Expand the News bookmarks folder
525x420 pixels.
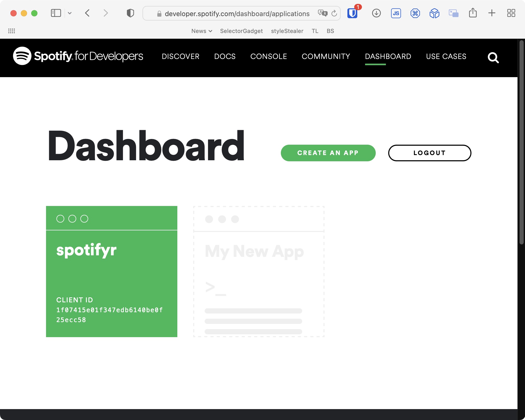point(202,31)
